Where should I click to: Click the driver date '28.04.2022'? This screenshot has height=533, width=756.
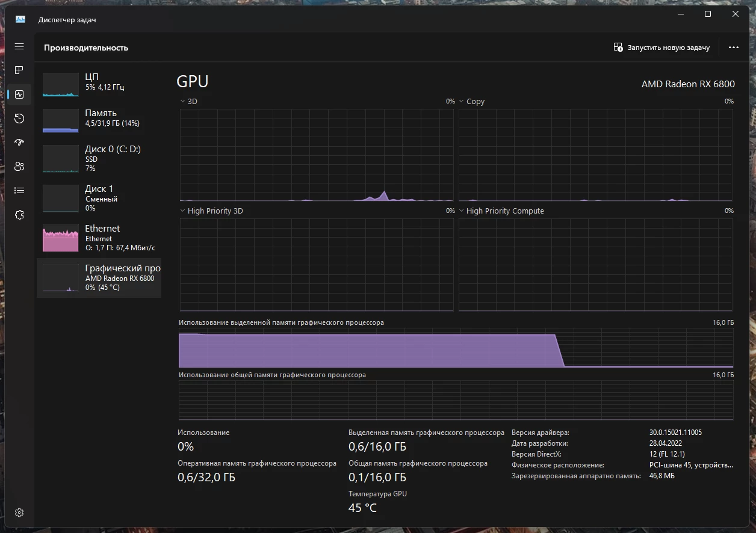tap(666, 443)
